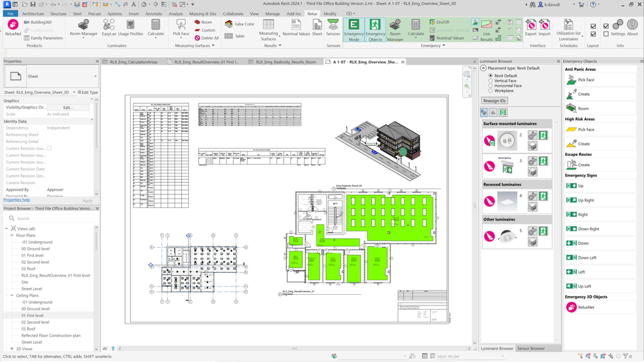Click Calculate in Emergency panel
The width and height of the screenshot is (644, 362).
(x=416, y=28)
